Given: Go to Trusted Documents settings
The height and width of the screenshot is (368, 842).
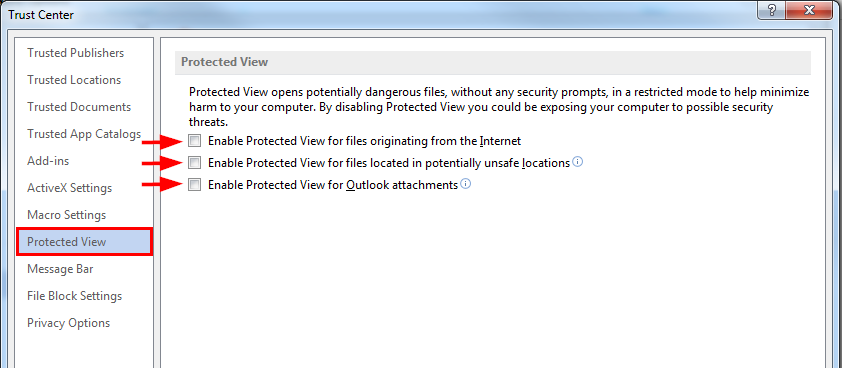Looking at the screenshot, I should [x=79, y=107].
